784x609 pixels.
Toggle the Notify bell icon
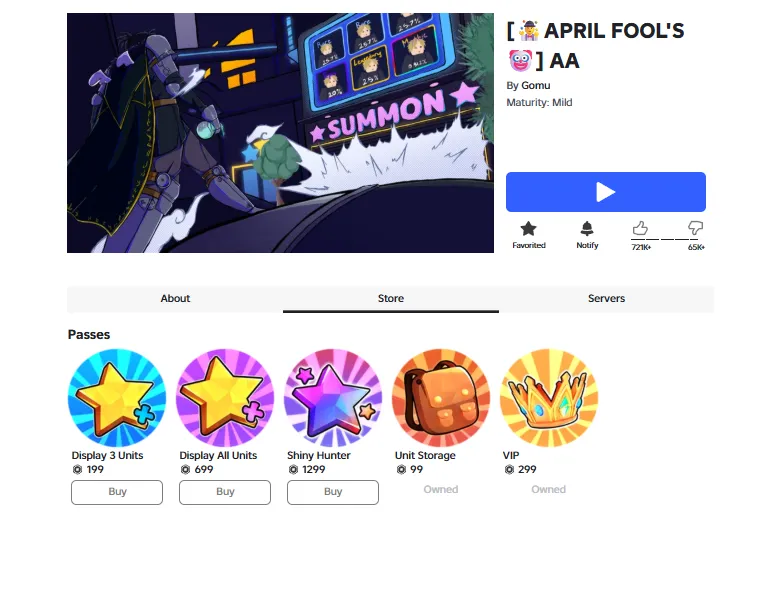coord(587,228)
